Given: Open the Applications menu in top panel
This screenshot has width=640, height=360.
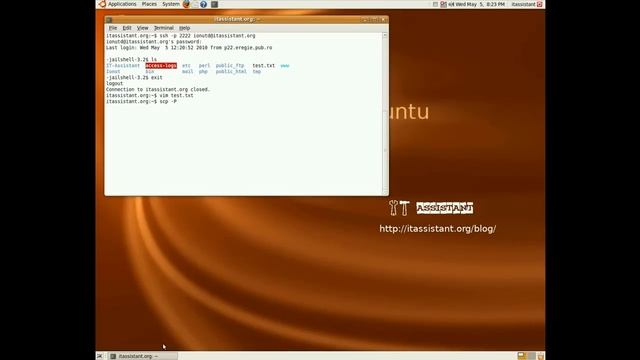Looking at the screenshot, I should point(122,4).
